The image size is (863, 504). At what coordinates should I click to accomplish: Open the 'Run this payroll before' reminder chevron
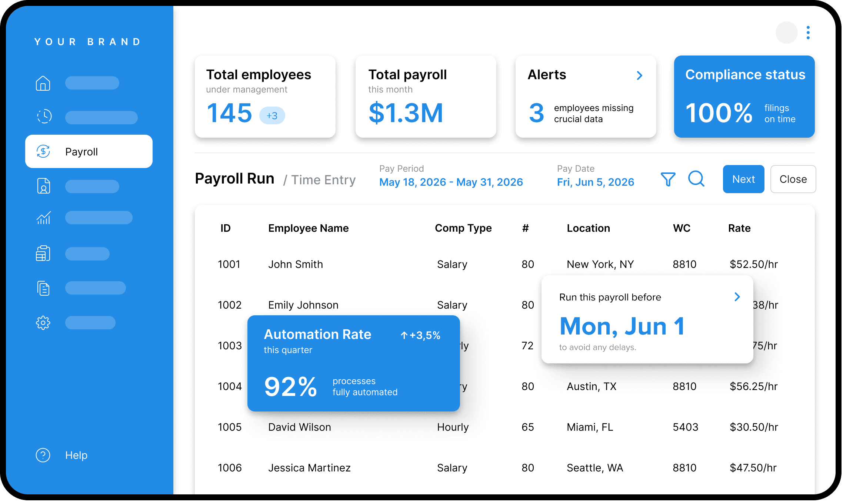(x=737, y=296)
